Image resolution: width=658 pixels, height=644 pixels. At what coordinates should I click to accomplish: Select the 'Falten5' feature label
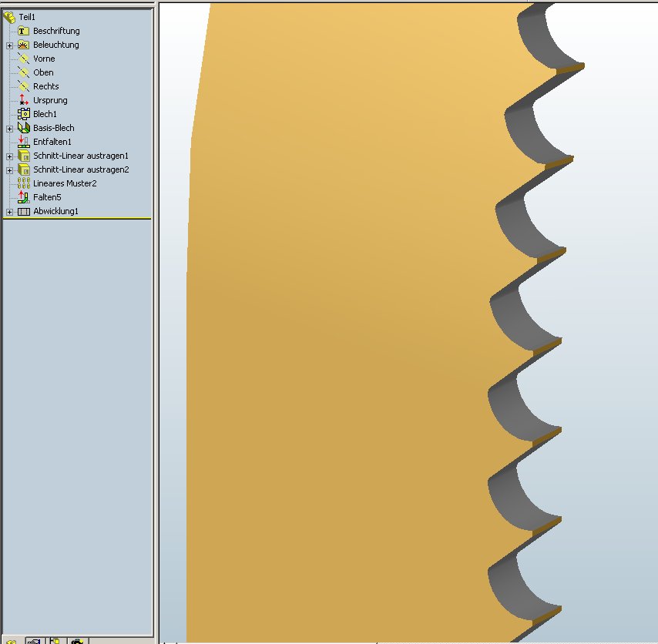[x=47, y=197]
